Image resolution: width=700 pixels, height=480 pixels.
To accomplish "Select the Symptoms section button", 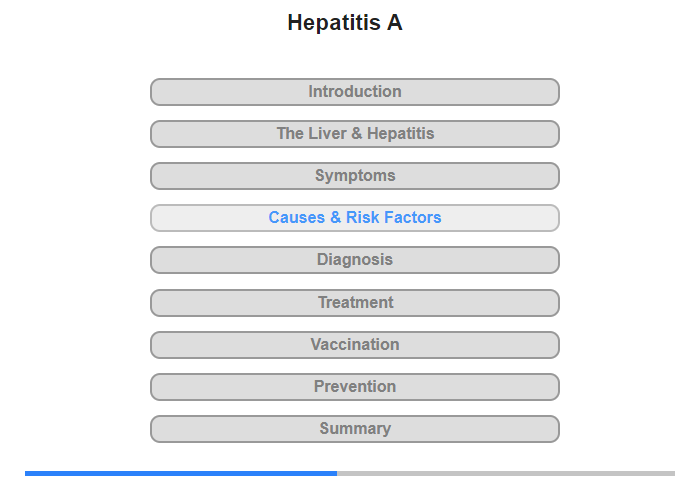I will (354, 176).
